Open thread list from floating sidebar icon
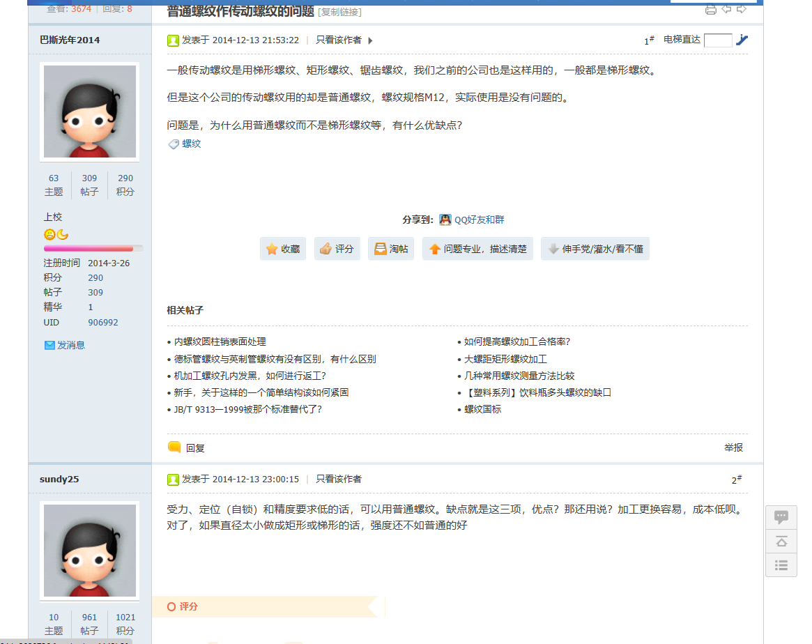 click(781, 565)
